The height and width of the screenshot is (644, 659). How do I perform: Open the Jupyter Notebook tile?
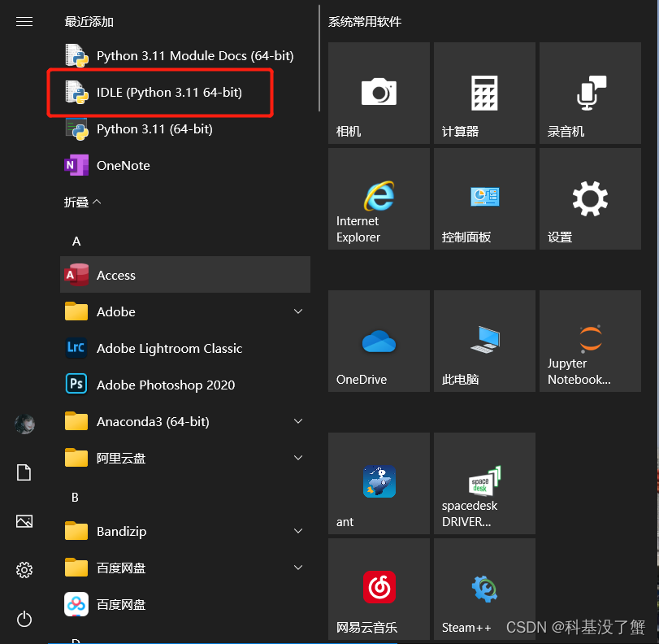coord(590,342)
